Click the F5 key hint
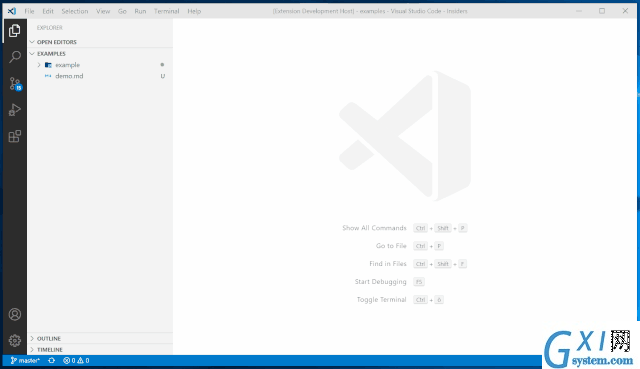The height and width of the screenshot is (369, 640). click(x=419, y=282)
